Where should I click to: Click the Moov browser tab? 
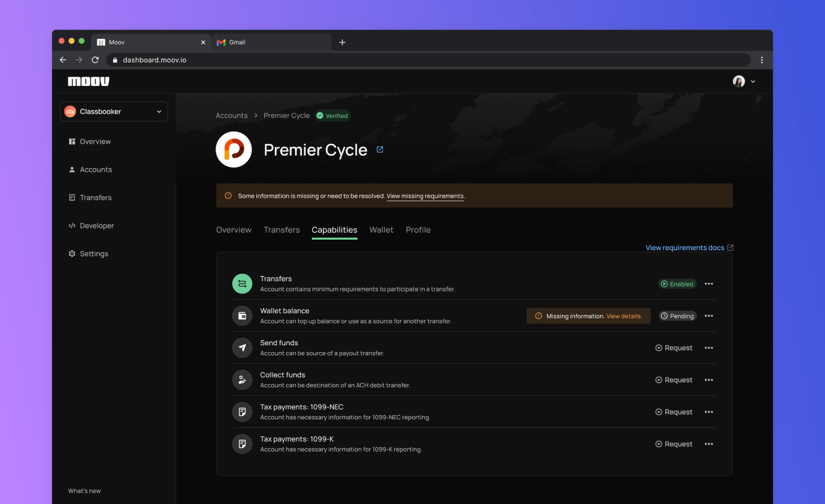pyautogui.click(x=152, y=42)
